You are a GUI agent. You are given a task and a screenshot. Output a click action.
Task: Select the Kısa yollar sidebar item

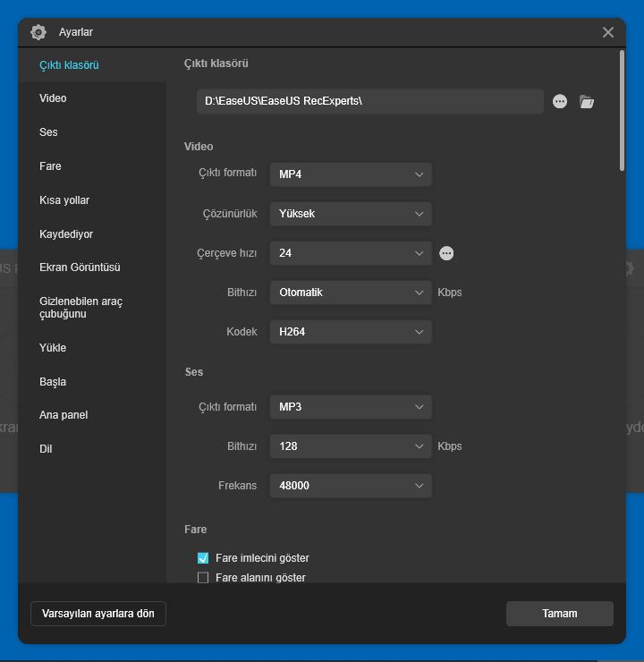pyautogui.click(x=64, y=200)
